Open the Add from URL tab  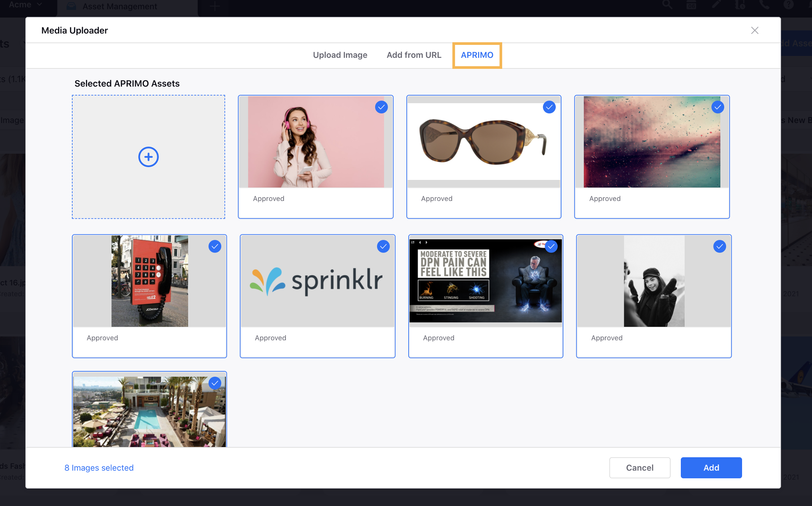click(414, 55)
